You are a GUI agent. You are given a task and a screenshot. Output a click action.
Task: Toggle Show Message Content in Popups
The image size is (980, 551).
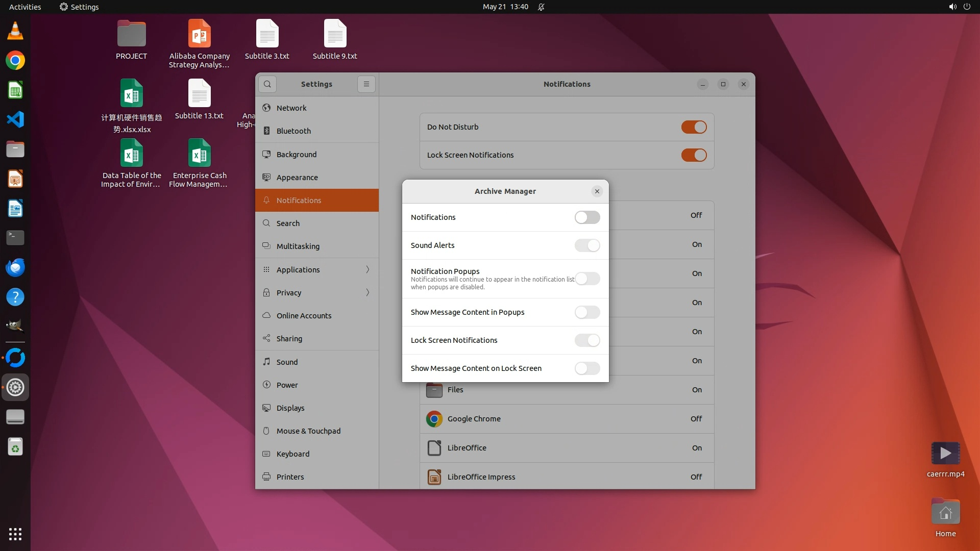587,312
